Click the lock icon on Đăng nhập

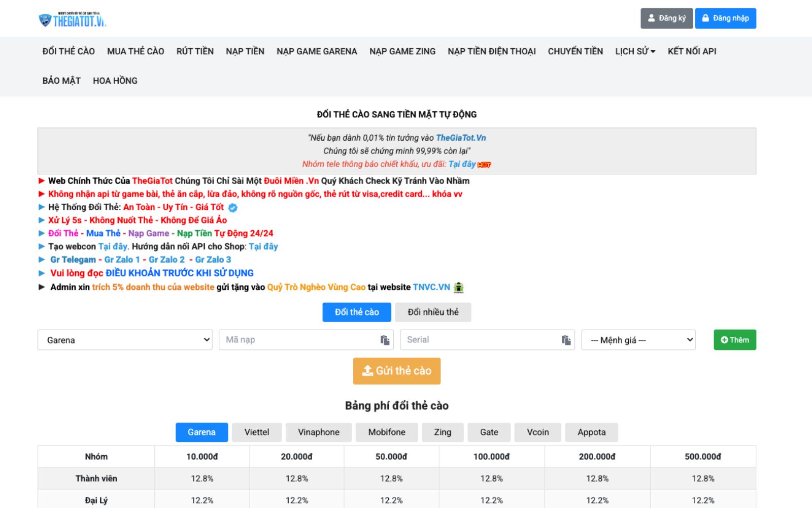tap(705, 18)
